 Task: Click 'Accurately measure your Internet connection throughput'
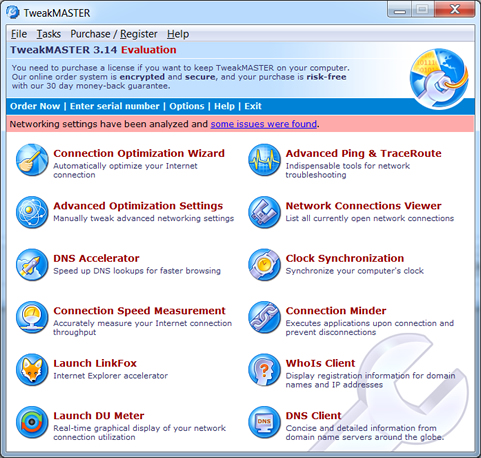coord(142,328)
